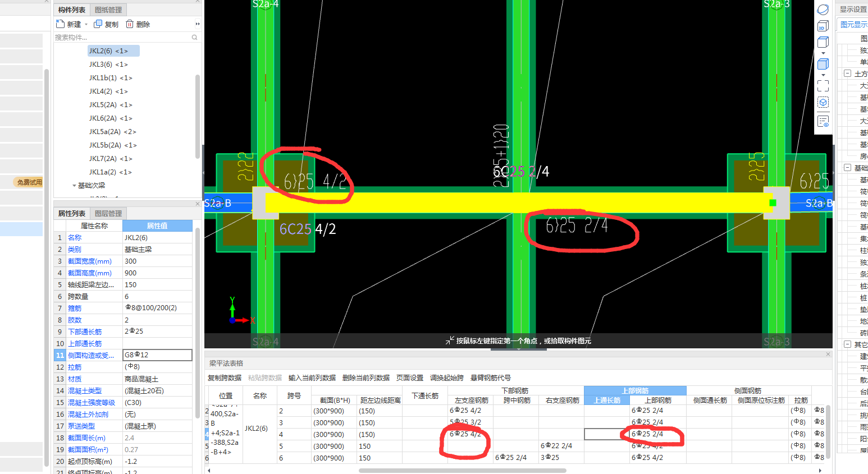The height and width of the screenshot is (474, 868).
Task: Click the New component (新建) icon
Action: 60,24
